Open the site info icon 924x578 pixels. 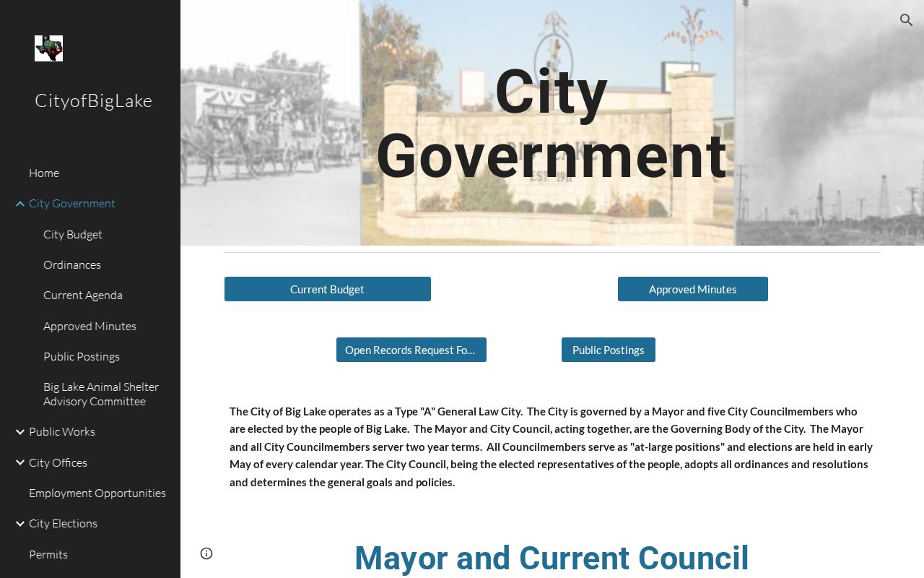[206, 553]
